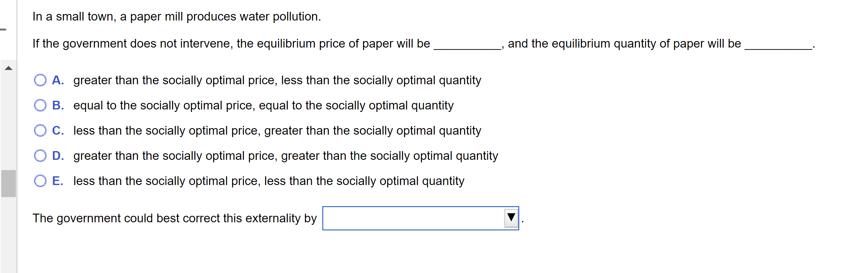The height and width of the screenshot is (273, 868).
Task: Select radio button E
Action: pyautogui.click(x=40, y=181)
